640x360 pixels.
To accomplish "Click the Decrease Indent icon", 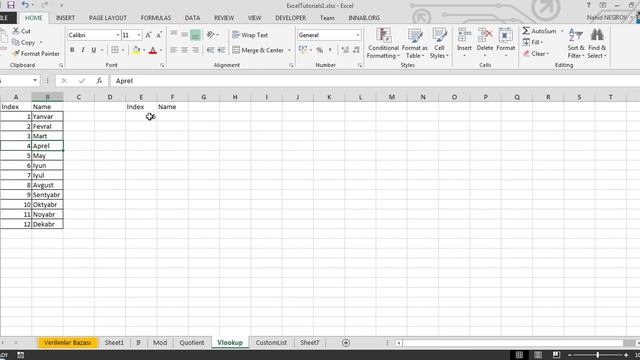I will click(211, 50).
